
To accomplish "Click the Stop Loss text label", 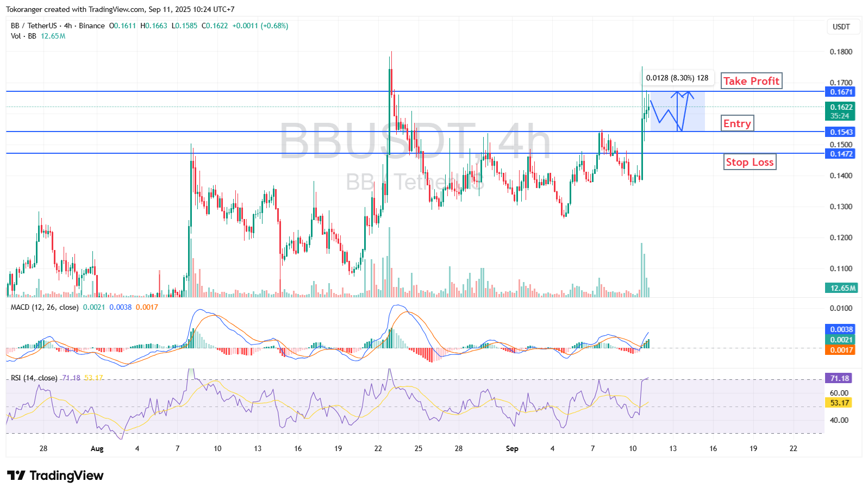I will (x=750, y=162).
